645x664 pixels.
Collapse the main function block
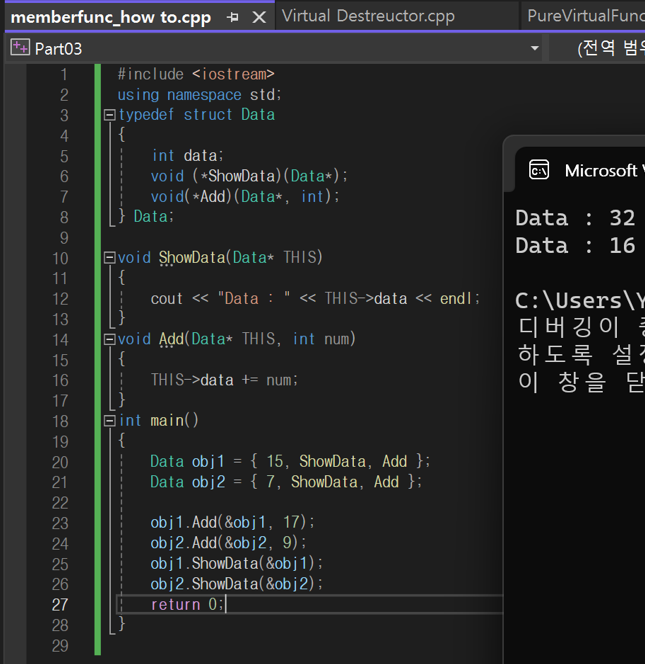110,421
